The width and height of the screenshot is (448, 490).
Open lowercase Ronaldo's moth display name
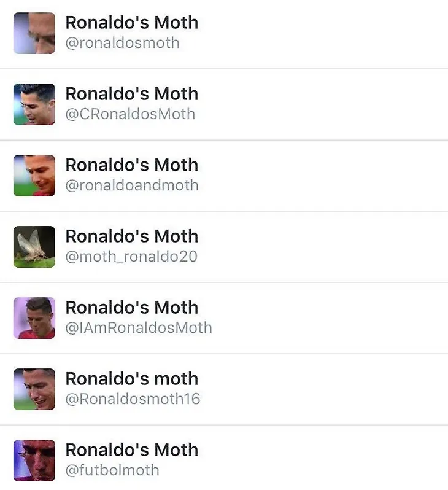pyautogui.click(x=132, y=379)
